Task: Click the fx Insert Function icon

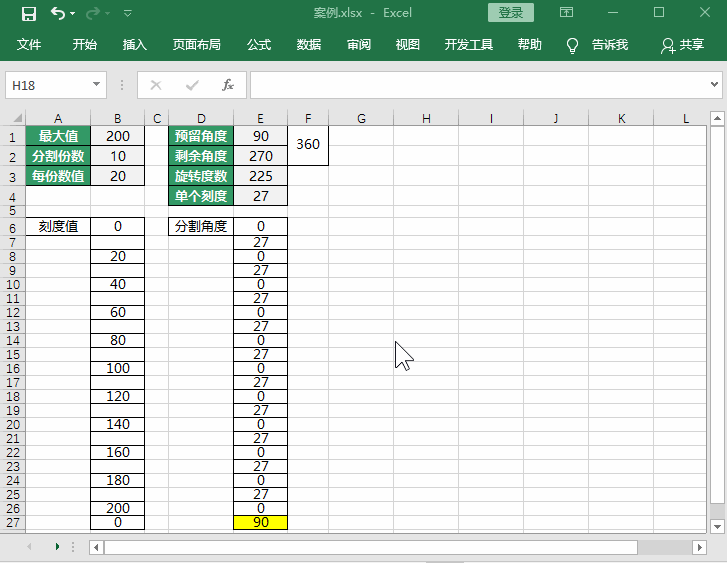Action: coord(228,85)
